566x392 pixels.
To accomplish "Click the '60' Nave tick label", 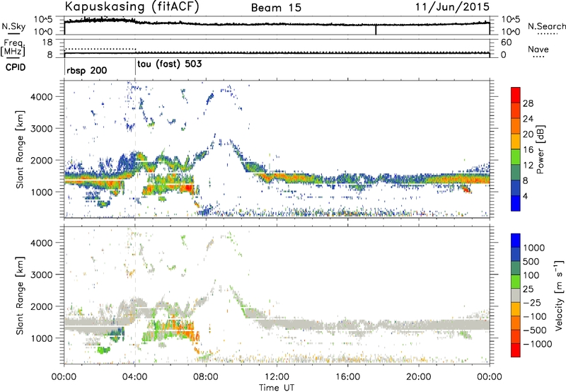I will (x=506, y=42).
